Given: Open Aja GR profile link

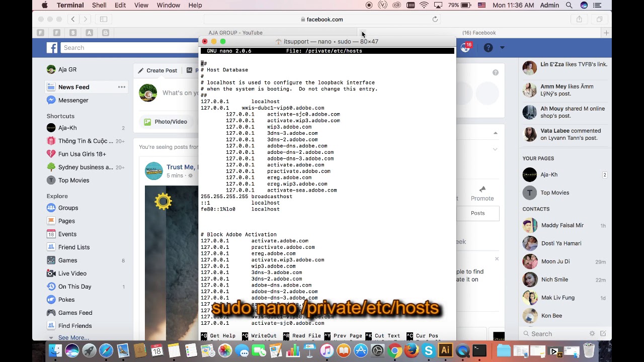Looking at the screenshot, I should coord(62,69).
